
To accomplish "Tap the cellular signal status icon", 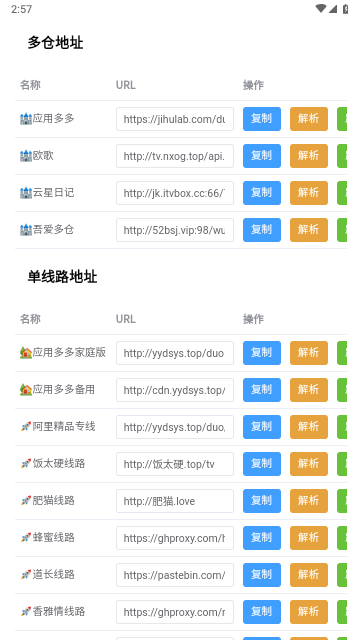I will pos(333,9).
